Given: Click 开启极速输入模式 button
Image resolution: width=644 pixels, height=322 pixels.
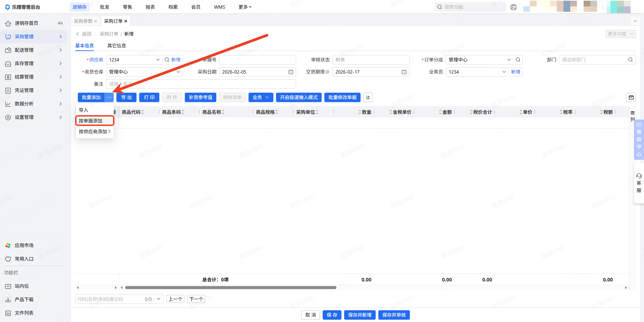Looking at the screenshot, I should [x=299, y=97].
